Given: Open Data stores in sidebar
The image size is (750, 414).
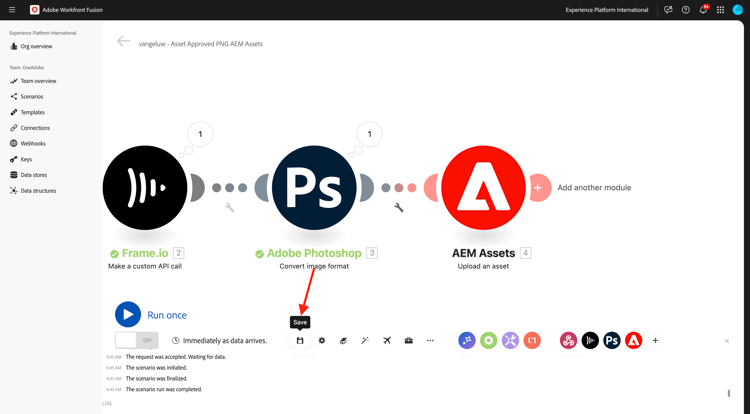Looking at the screenshot, I should [x=28, y=175].
